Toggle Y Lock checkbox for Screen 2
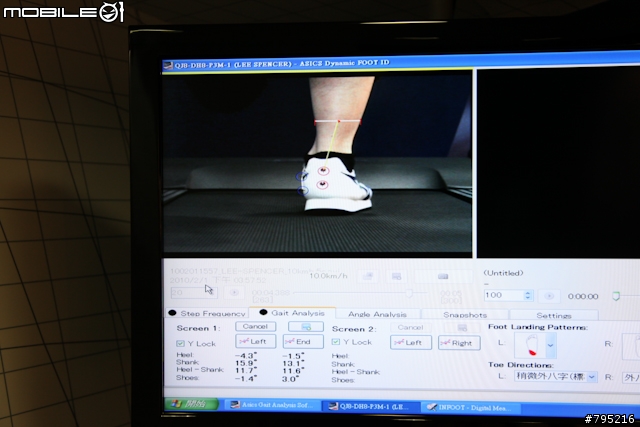 pos(336,342)
